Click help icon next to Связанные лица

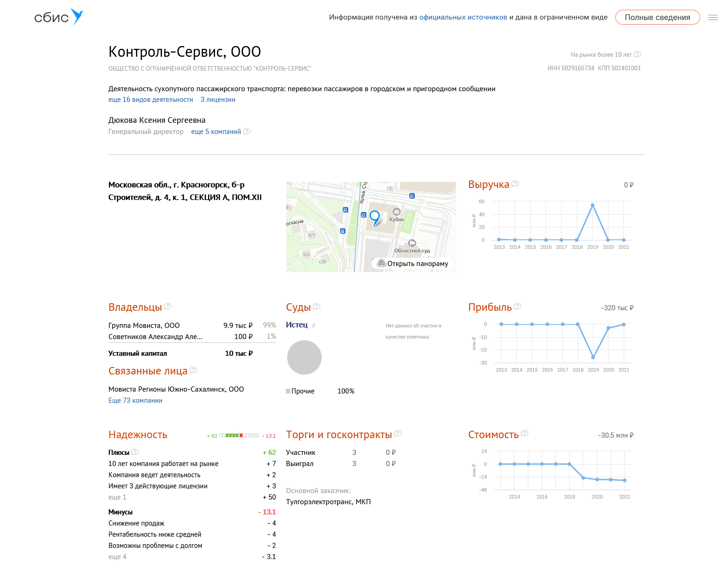click(x=193, y=370)
